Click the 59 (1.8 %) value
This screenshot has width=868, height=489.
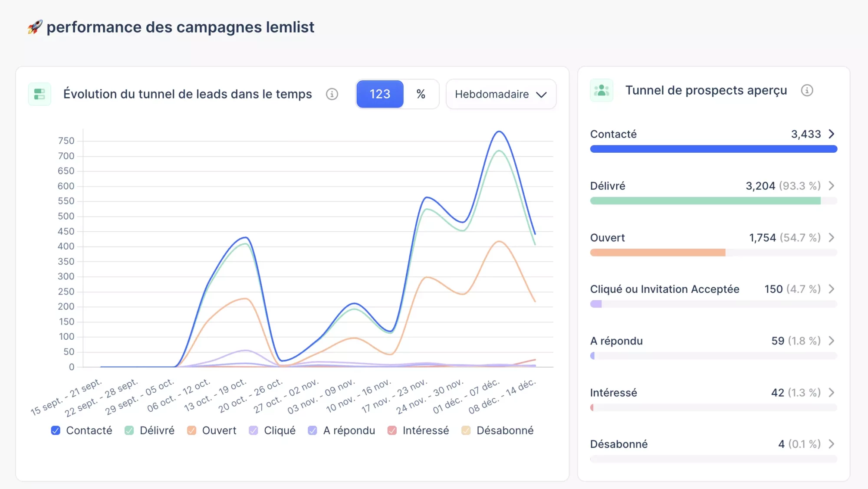tap(796, 341)
